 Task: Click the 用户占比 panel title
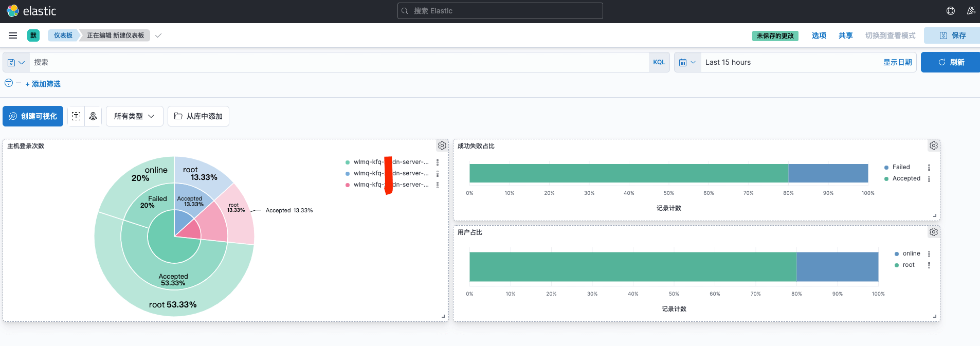point(470,232)
